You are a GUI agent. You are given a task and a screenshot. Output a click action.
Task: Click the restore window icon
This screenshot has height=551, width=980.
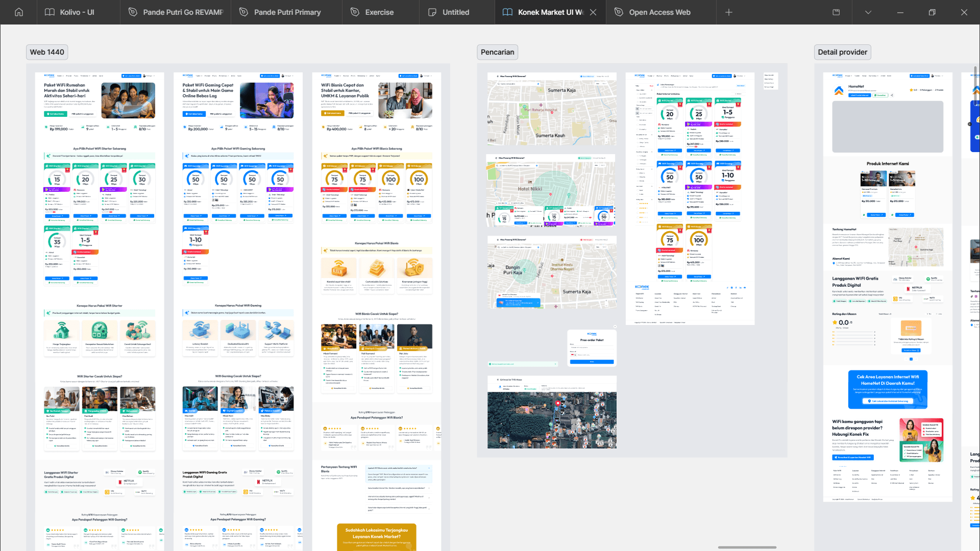[x=932, y=12]
